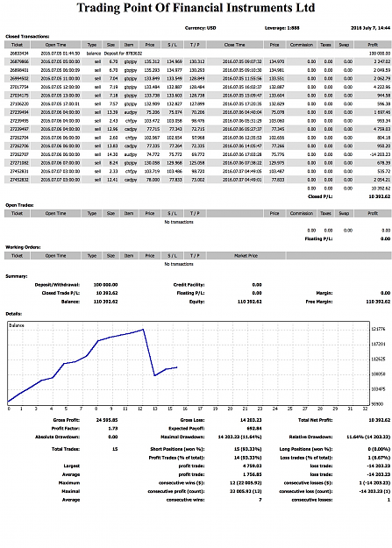
Task: Click the 'Leverage: 1:888' label
Action: [x=282, y=28]
